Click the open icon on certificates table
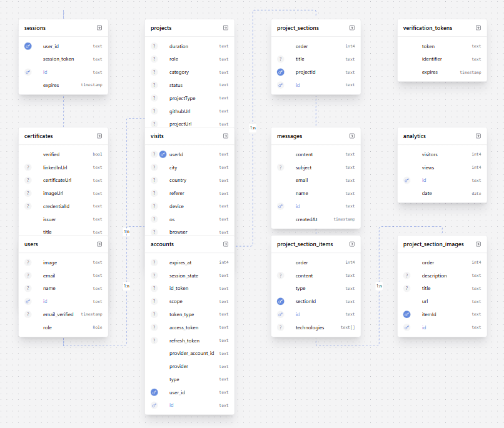This screenshot has height=428, width=504. pyautogui.click(x=99, y=136)
